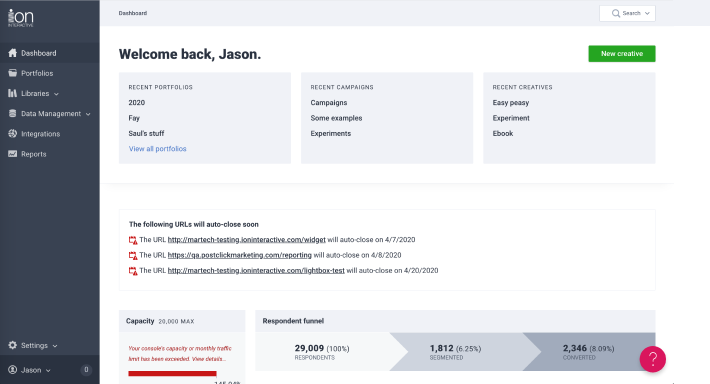
Task: Follow the View all portfolios link
Action: coord(158,149)
